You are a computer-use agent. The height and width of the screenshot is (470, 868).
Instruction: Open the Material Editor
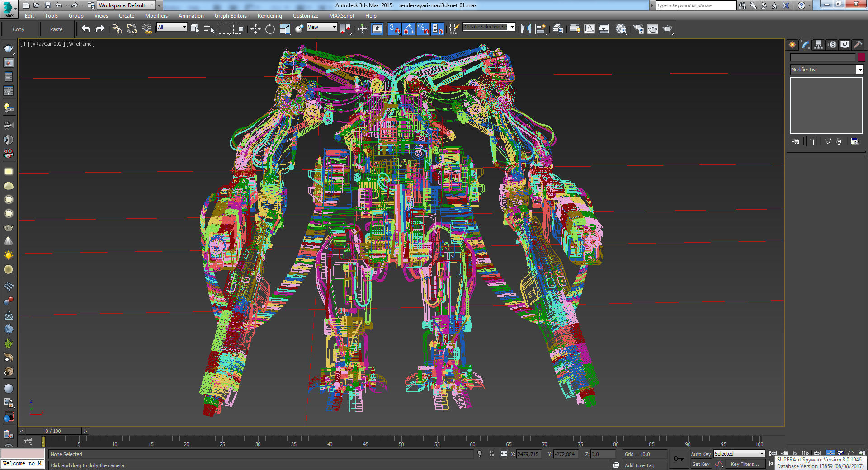coord(622,29)
